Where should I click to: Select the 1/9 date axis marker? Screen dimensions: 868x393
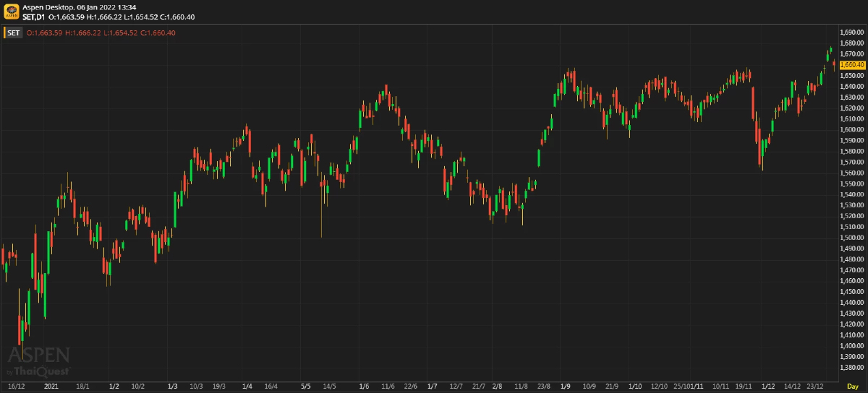coord(565,386)
